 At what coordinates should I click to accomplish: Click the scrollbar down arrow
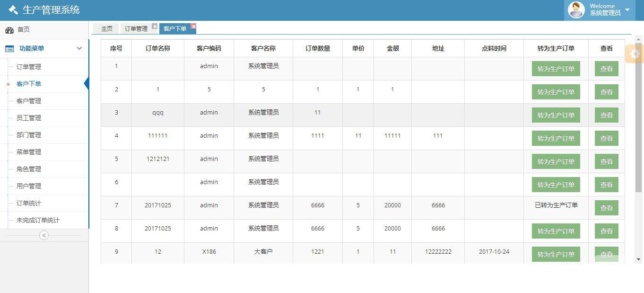point(638,259)
